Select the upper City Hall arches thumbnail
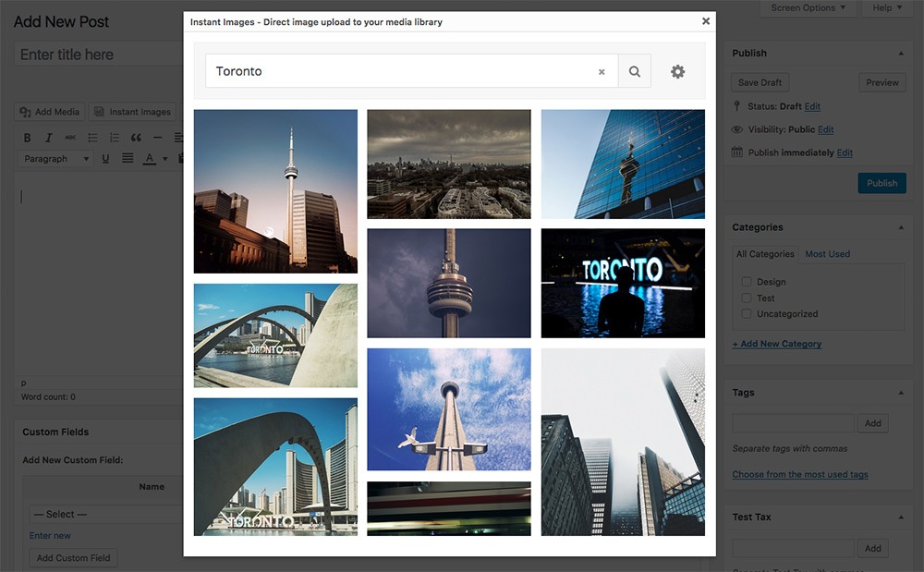 click(x=275, y=335)
